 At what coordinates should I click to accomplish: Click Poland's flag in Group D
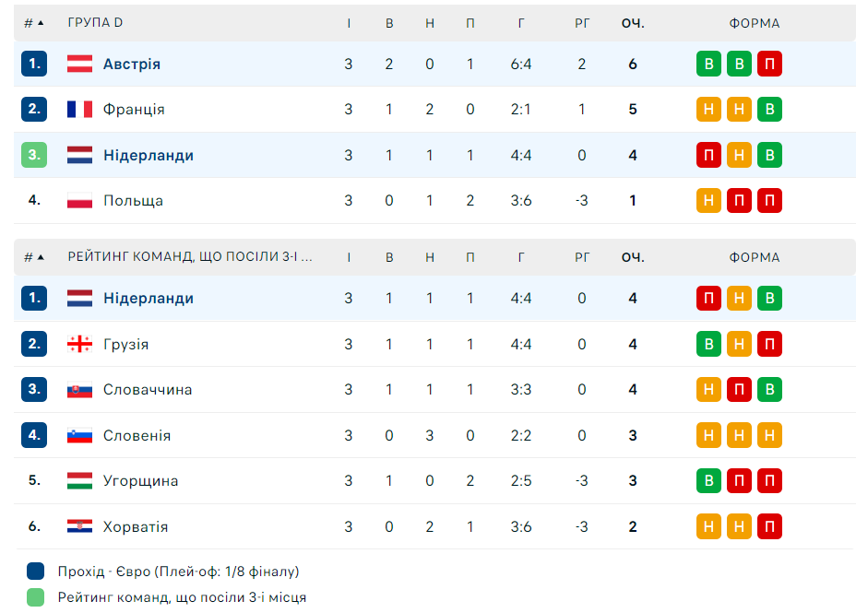pos(79,200)
